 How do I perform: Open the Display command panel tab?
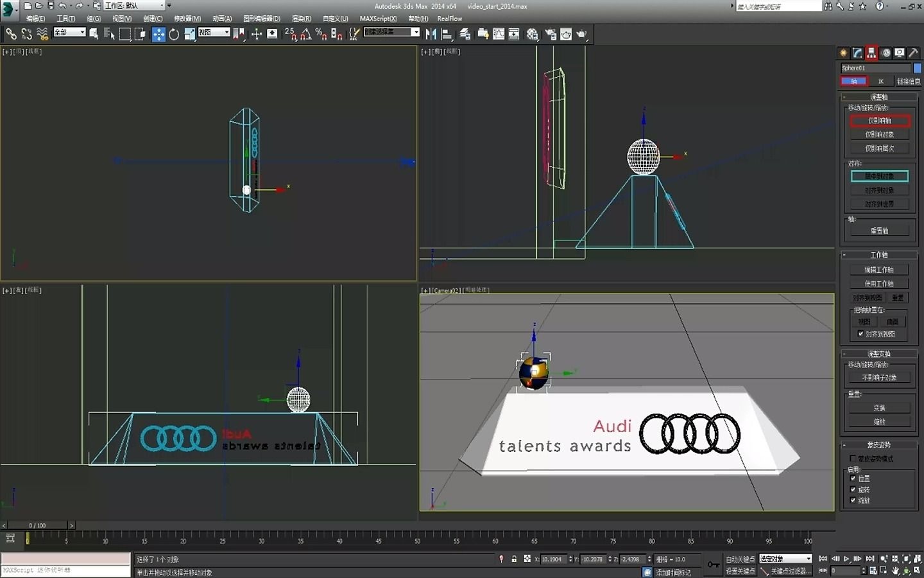[x=900, y=53]
